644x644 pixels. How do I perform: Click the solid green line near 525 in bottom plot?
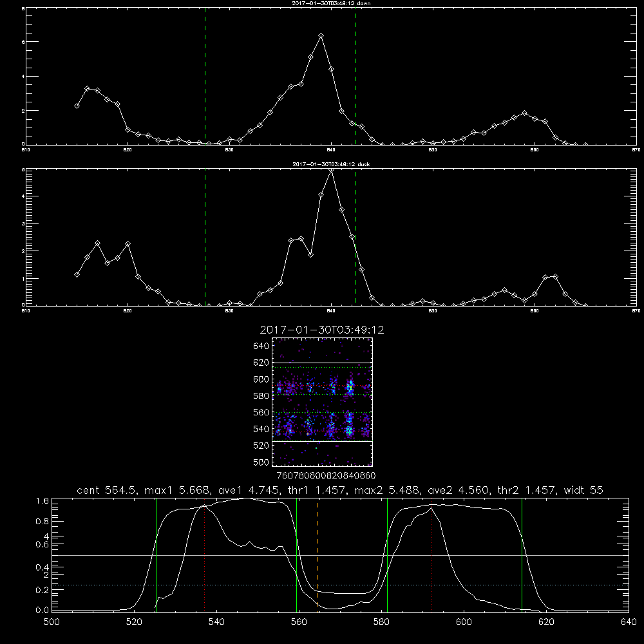(156, 554)
